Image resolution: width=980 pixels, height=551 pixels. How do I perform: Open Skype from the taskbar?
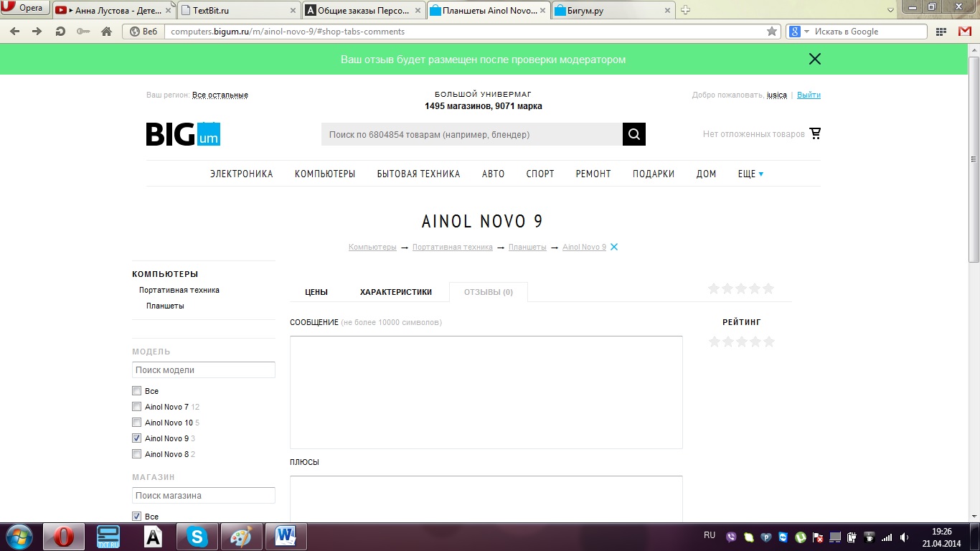pos(197,537)
